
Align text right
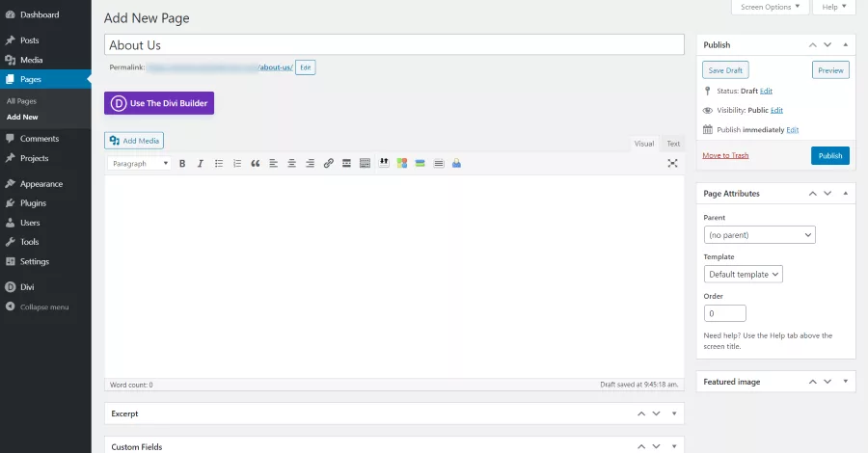[x=310, y=163]
